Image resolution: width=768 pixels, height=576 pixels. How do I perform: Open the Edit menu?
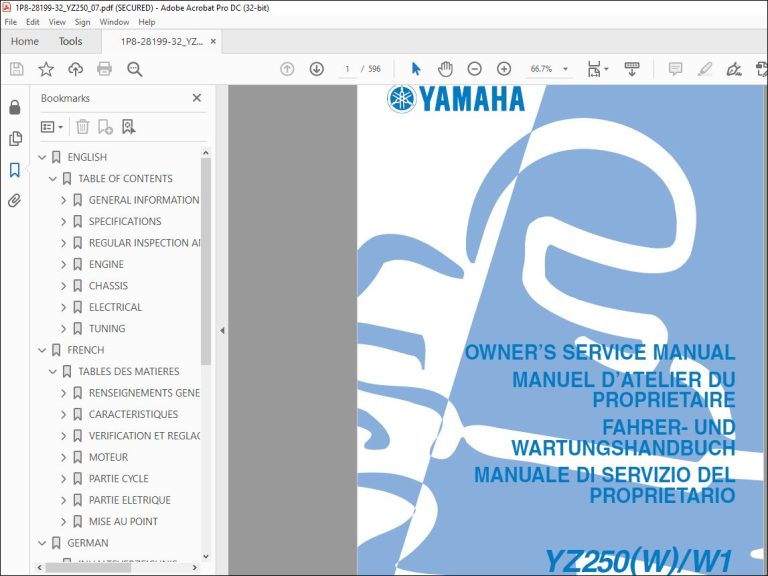(x=33, y=22)
